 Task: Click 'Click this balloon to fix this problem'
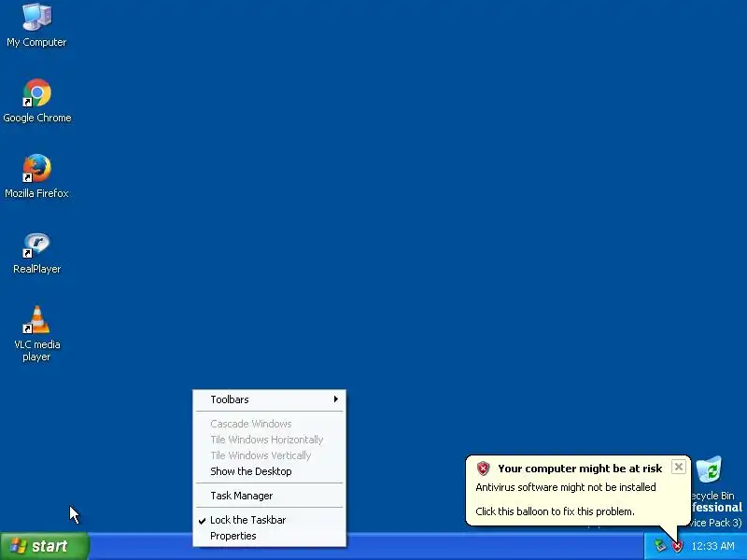tap(555, 511)
